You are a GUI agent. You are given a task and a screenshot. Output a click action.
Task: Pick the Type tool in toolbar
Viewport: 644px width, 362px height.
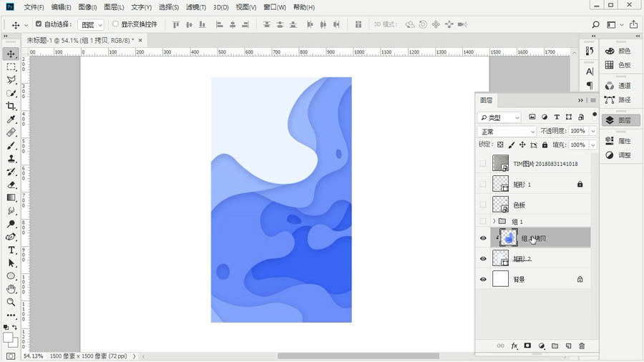tap(11, 250)
